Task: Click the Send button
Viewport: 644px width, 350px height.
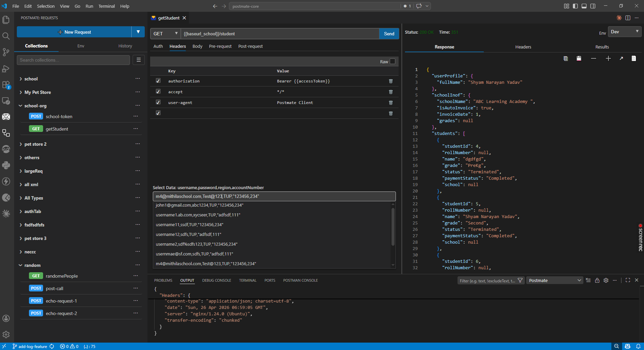Action: point(389,33)
